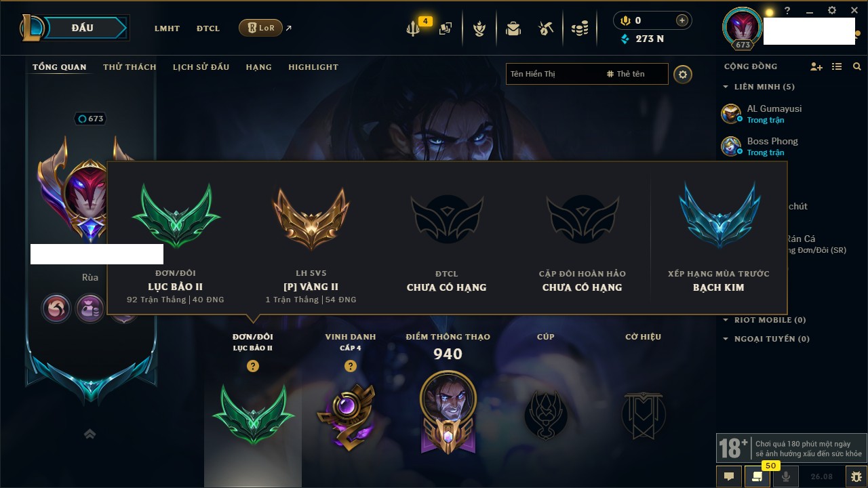Open profile settings gear icon

pos(683,74)
